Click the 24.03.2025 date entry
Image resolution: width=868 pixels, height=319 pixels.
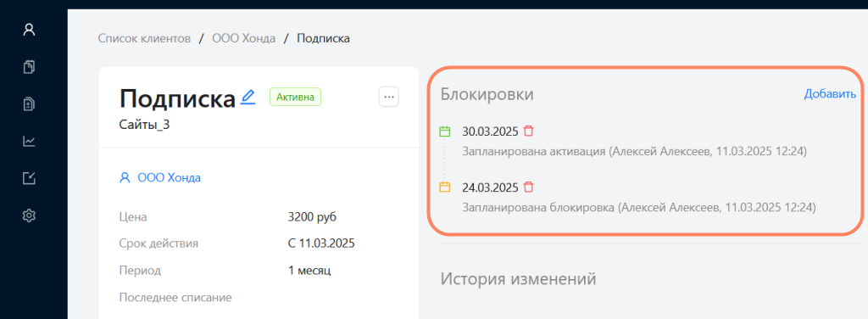point(491,187)
